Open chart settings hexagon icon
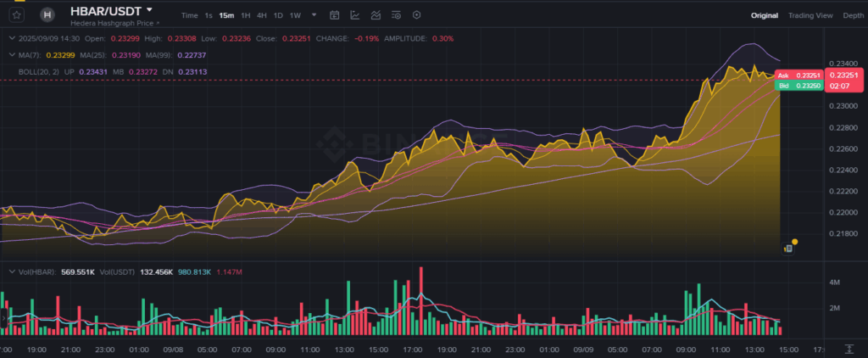This screenshot has width=868, height=358. [415, 15]
